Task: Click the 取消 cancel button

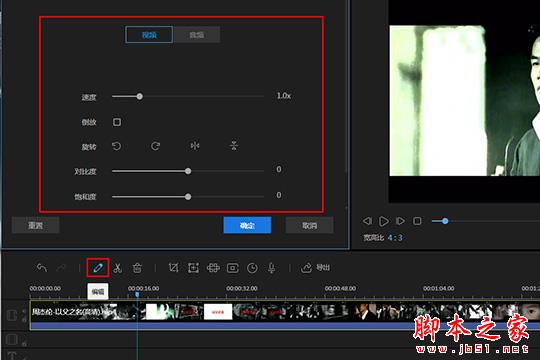Action: pyautogui.click(x=310, y=225)
